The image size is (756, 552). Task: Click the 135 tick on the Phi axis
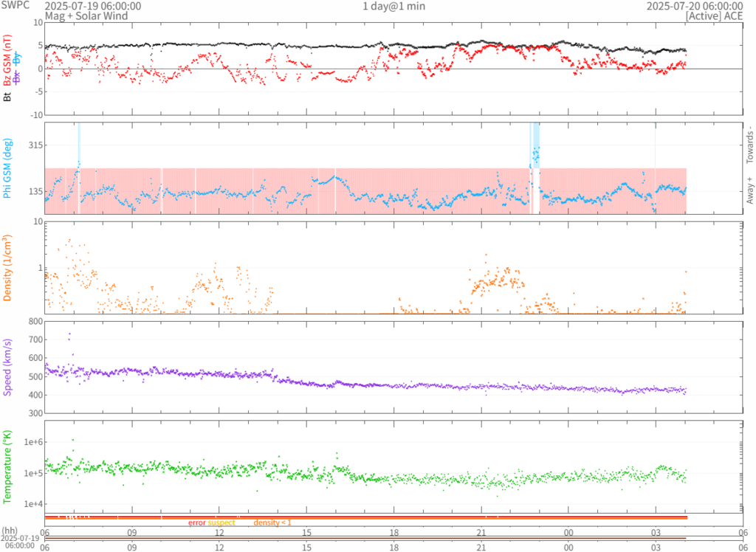(34, 191)
